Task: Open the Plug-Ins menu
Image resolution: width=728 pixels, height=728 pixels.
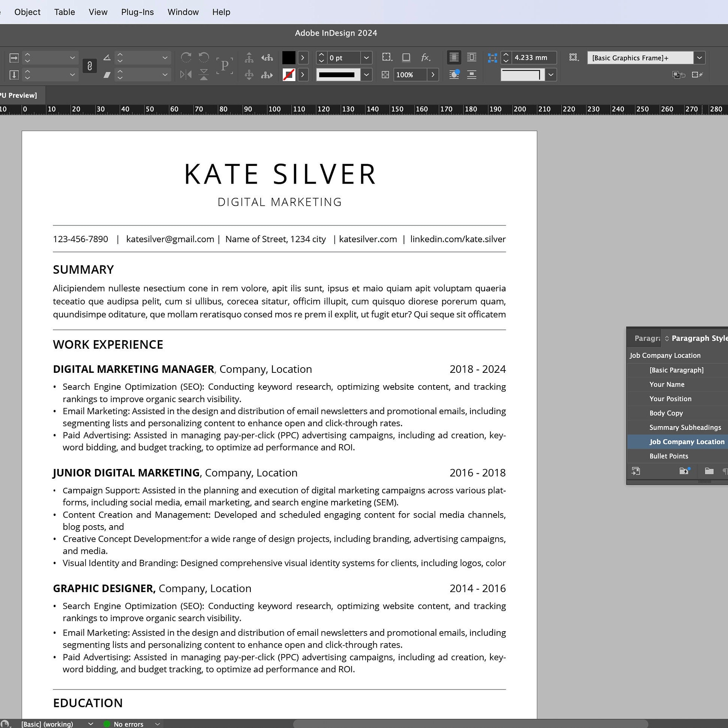Action: 137,12
